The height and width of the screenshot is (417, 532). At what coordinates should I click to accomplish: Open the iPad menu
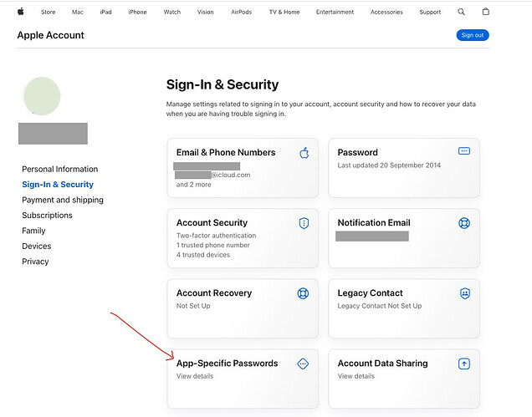pyautogui.click(x=105, y=12)
